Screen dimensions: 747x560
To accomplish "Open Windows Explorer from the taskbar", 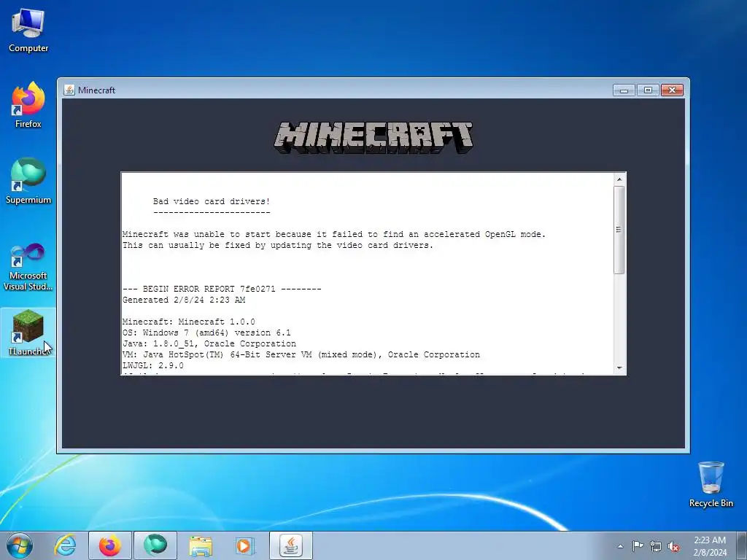I will click(201, 545).
